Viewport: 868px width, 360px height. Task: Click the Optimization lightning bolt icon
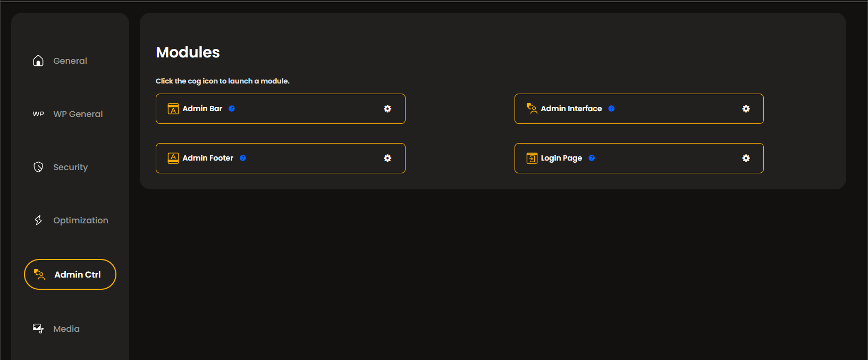pyautogui.click(x=38, y=220)
